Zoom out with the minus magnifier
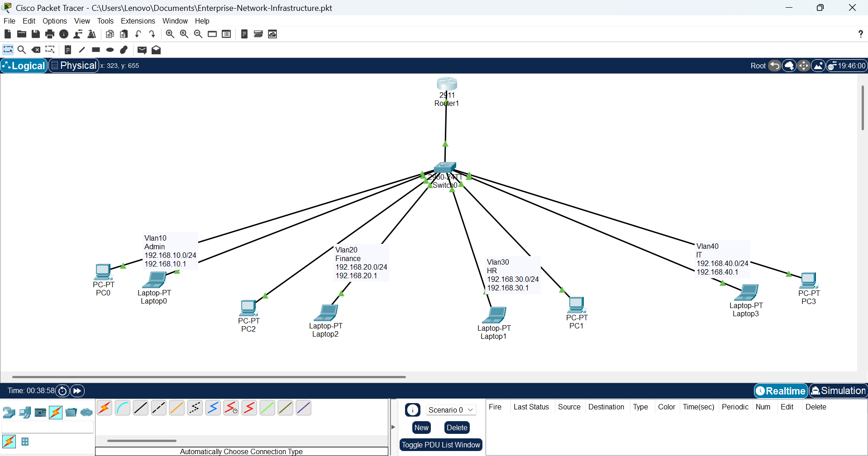 [x=198, y=34]
